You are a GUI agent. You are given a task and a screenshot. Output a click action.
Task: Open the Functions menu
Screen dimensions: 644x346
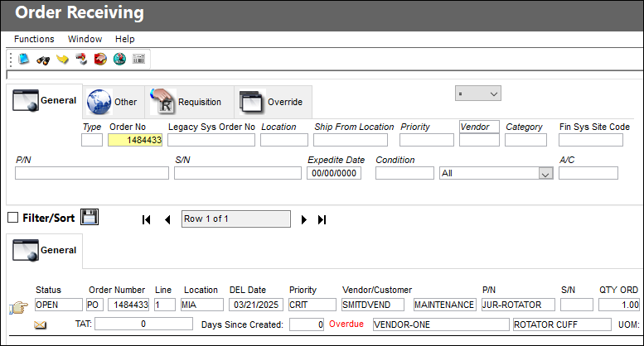pos(34,39)
